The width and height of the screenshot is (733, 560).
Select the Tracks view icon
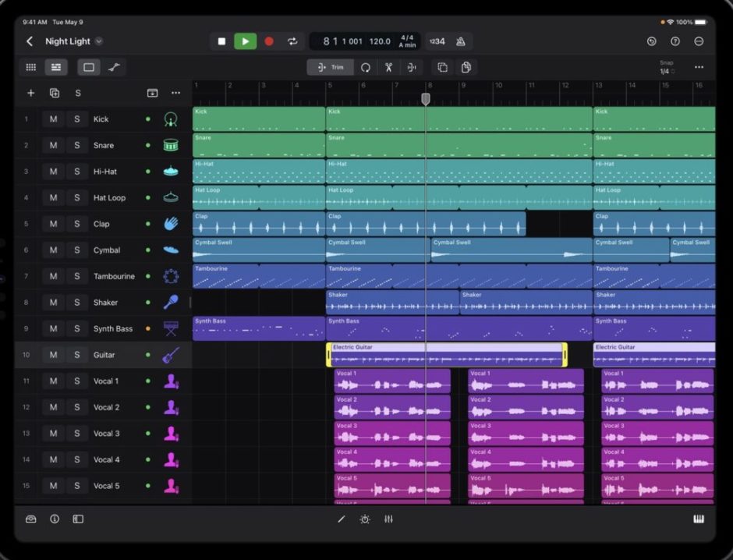56,67
